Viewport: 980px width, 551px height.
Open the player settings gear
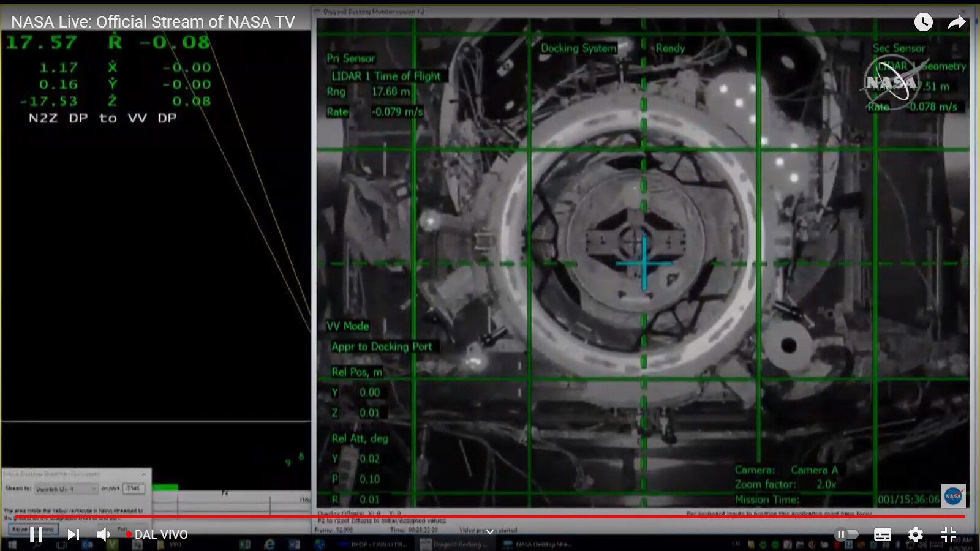(x=915, y=534)
